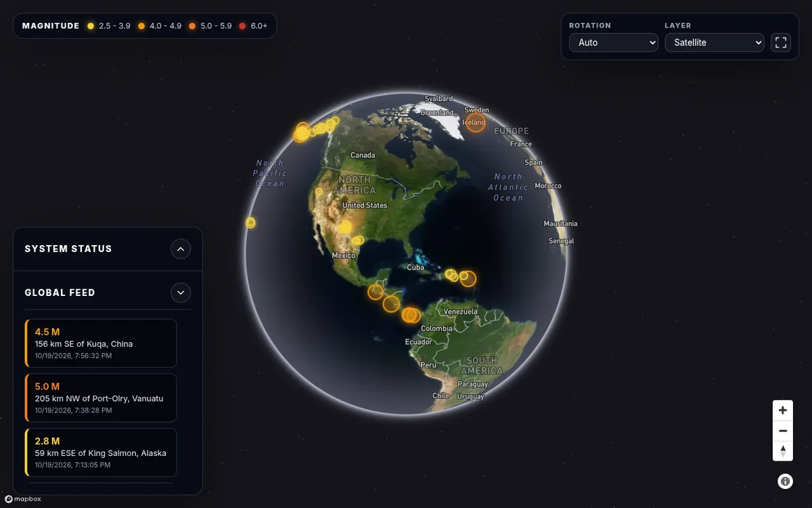Click the MAGNITUDE legend label
The width and height of the screenshot is (812, 508).
51,26
